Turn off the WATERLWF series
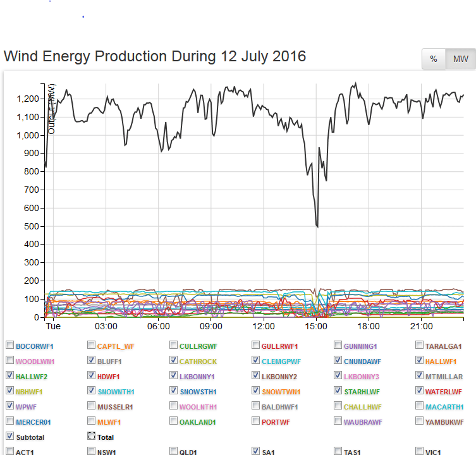The height and width of the screenshot is (455, 476). [x=420, y=391]
